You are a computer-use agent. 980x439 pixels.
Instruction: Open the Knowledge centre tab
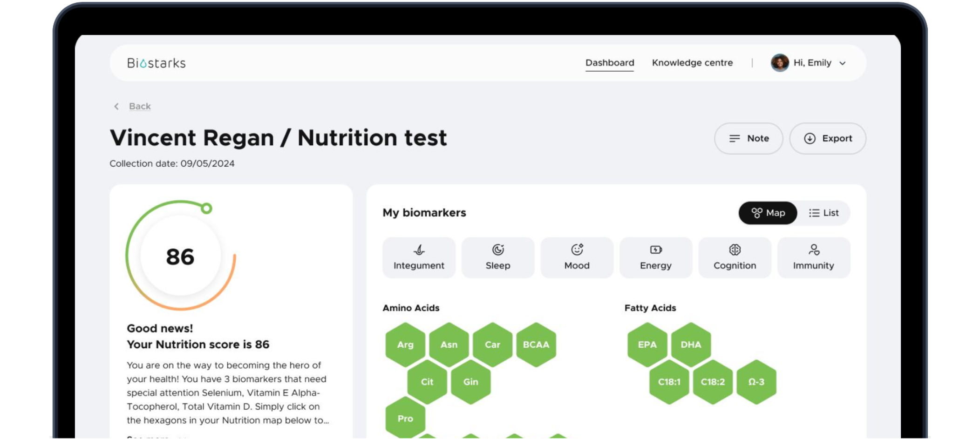coord(692,63)
